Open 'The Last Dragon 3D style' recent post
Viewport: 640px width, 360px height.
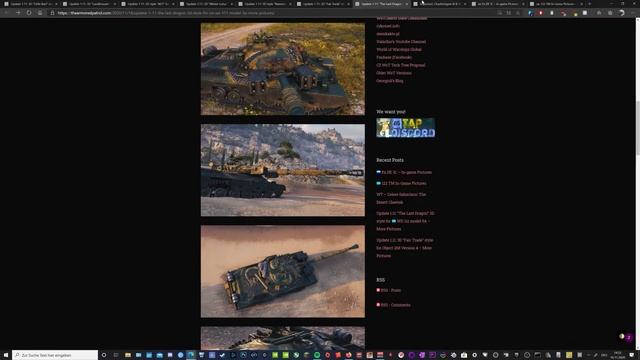pos(405,221)
